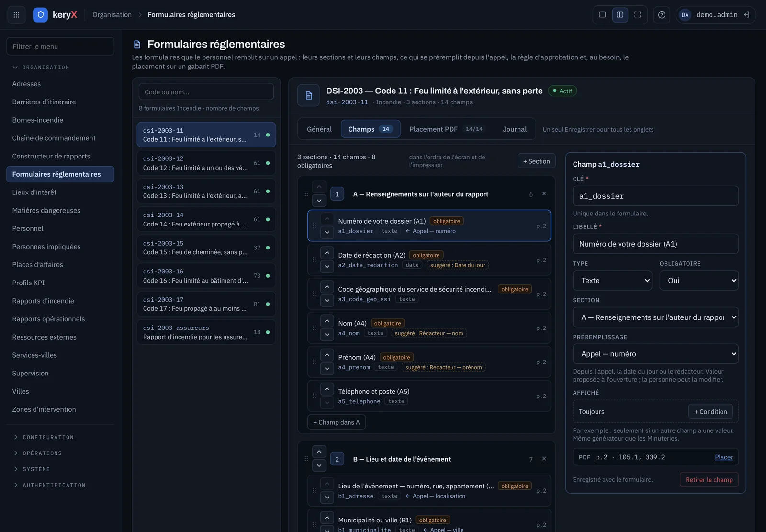Move Nom (A4) field down
766x532 pixels.
pyautogui.click(x=327, y=334)
